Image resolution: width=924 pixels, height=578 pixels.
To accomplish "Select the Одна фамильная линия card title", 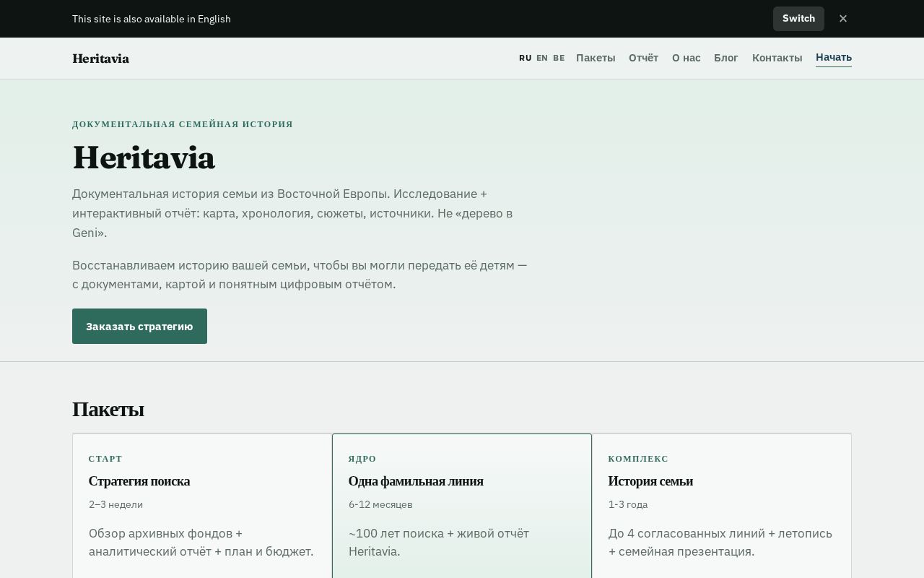I will (x=416, y=481).
